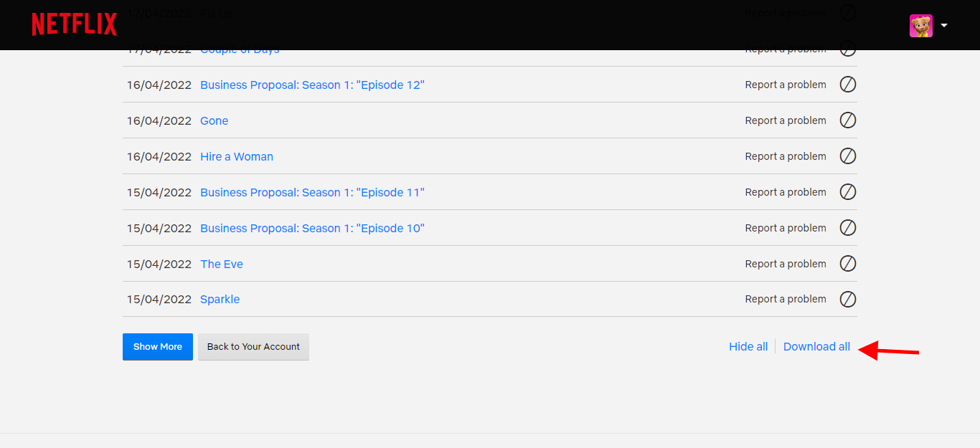The height and width of the screenshot is (448, 980).
Task: Open Business Proposal Season 1 Episode 10
Action: click(312, 228)
